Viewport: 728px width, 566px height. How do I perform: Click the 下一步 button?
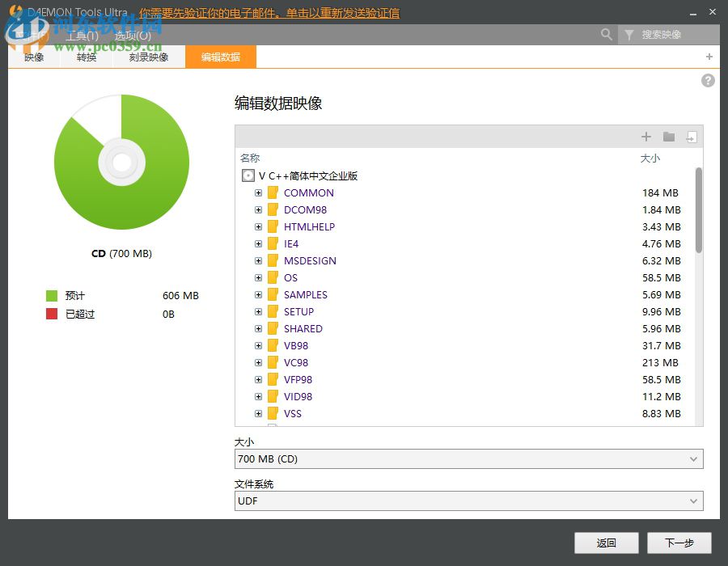pos(679,543)
